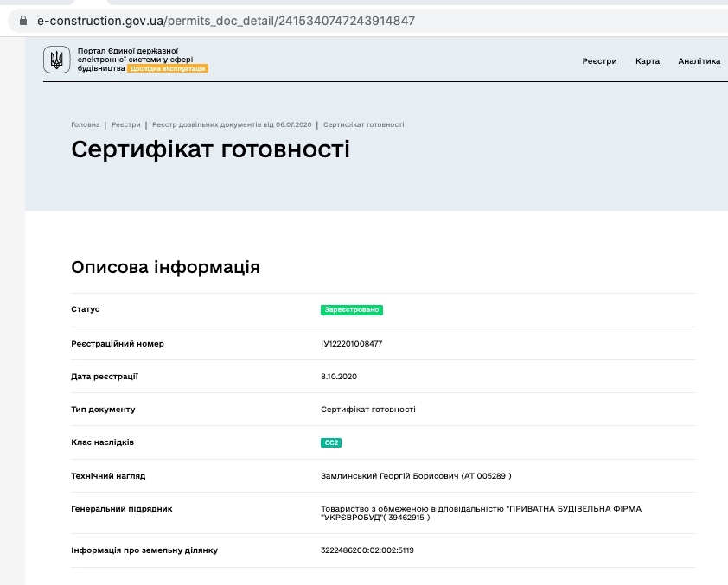
Task: Click the Описова інформація section heading
Action: coord(165,267)
